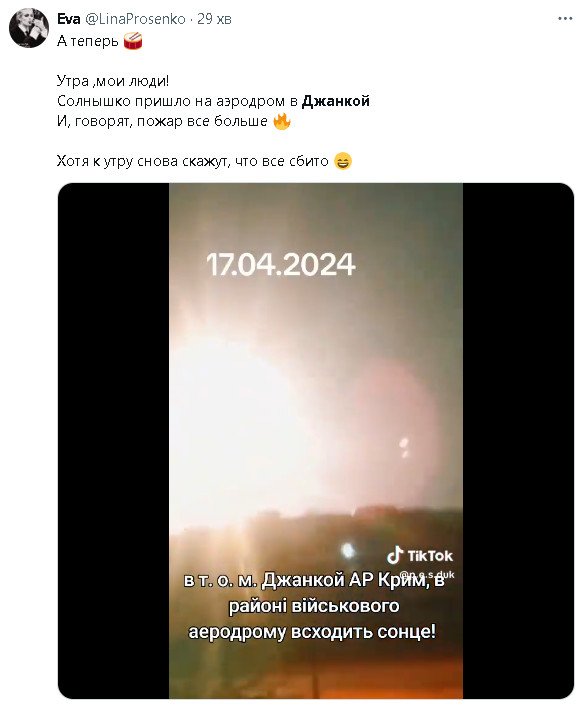Screen dimensions: 584x706
Task: Click the line Хотя к утру снова скажут
Action: point(192,161)
